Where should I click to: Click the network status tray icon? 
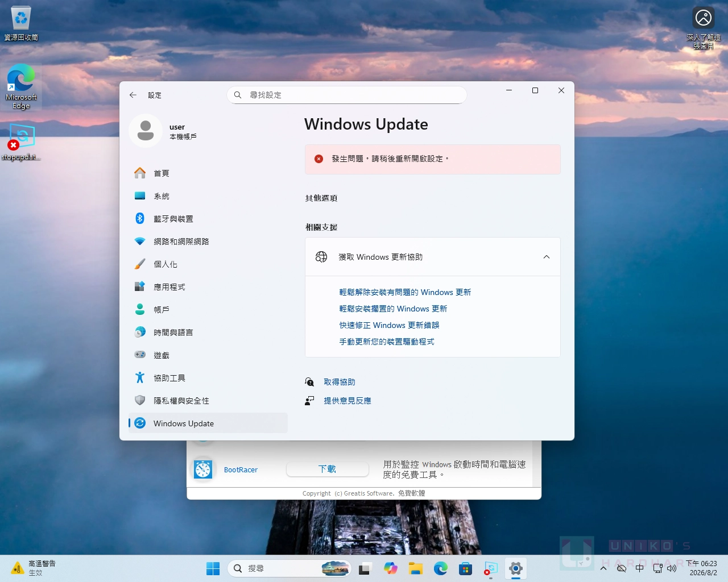coord(658,568)
